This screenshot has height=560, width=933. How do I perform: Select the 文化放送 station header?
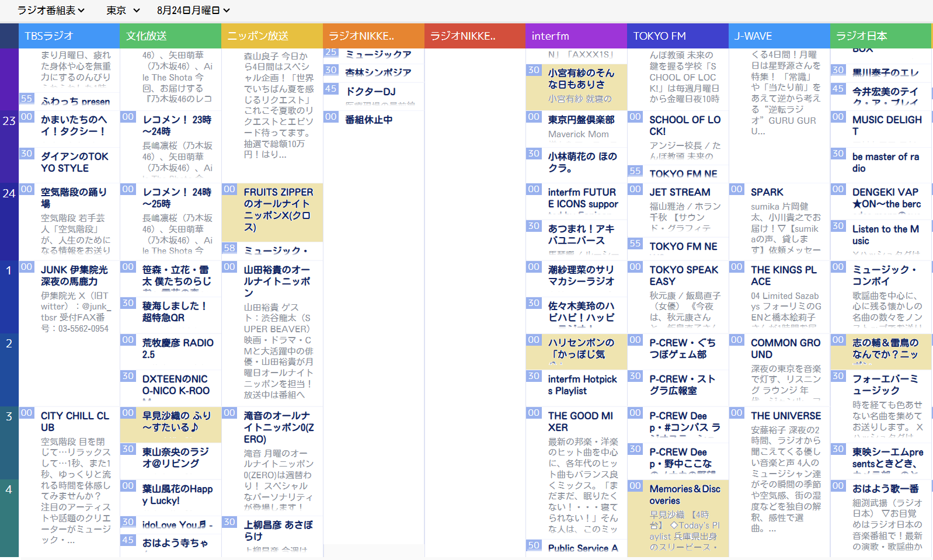(170, 36)
